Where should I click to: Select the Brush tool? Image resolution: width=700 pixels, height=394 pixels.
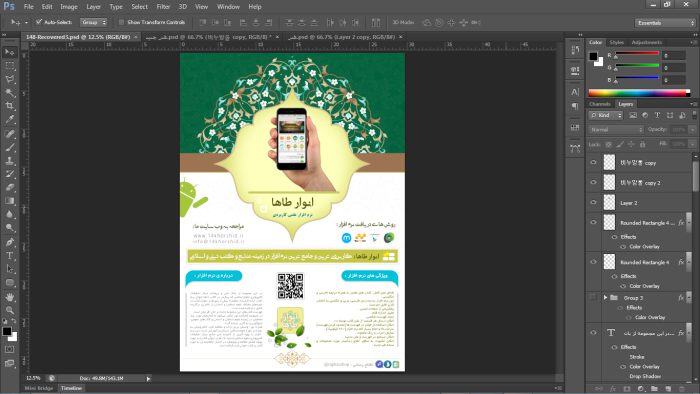coord(9,147)
